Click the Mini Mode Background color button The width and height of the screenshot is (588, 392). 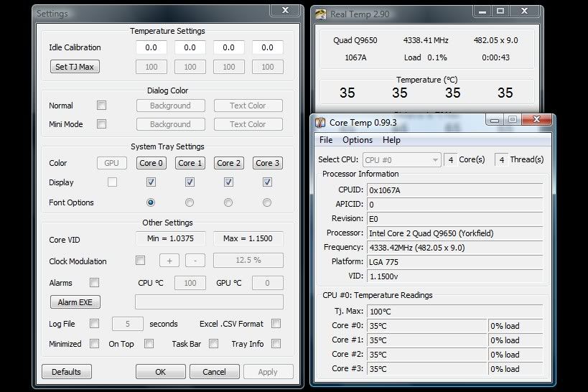pyautogui.click(x=171, y=124)
